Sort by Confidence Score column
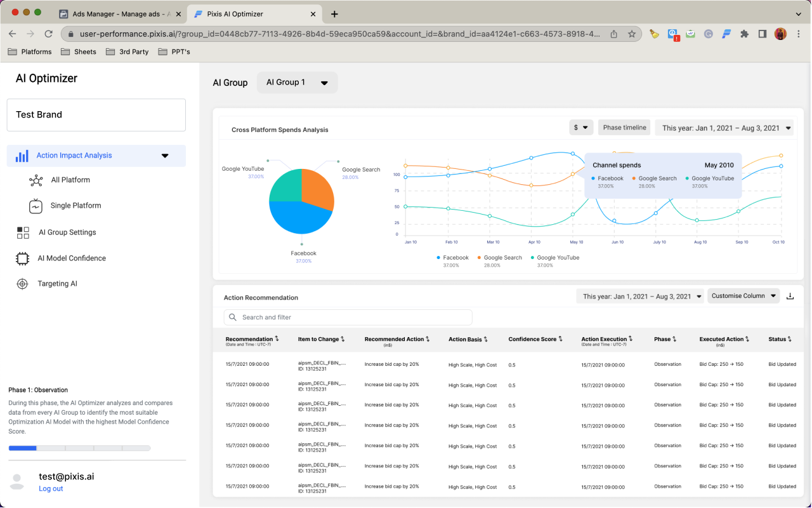812x508 pixels. 560,339
